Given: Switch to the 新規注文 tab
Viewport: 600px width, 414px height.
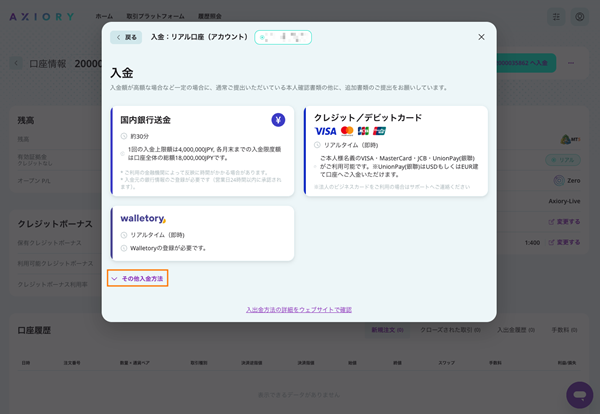Looking at the screenshot, I should point(387,330).
